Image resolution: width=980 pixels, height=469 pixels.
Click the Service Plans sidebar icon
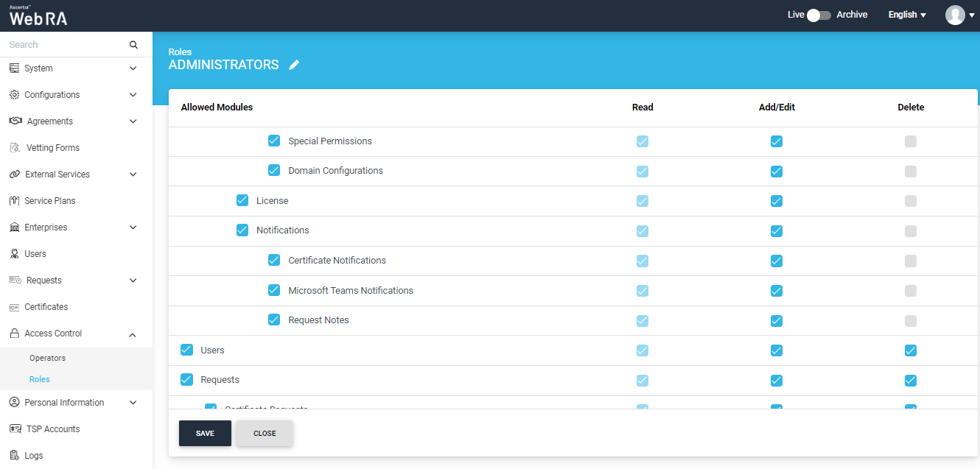[x=14, y=201]
